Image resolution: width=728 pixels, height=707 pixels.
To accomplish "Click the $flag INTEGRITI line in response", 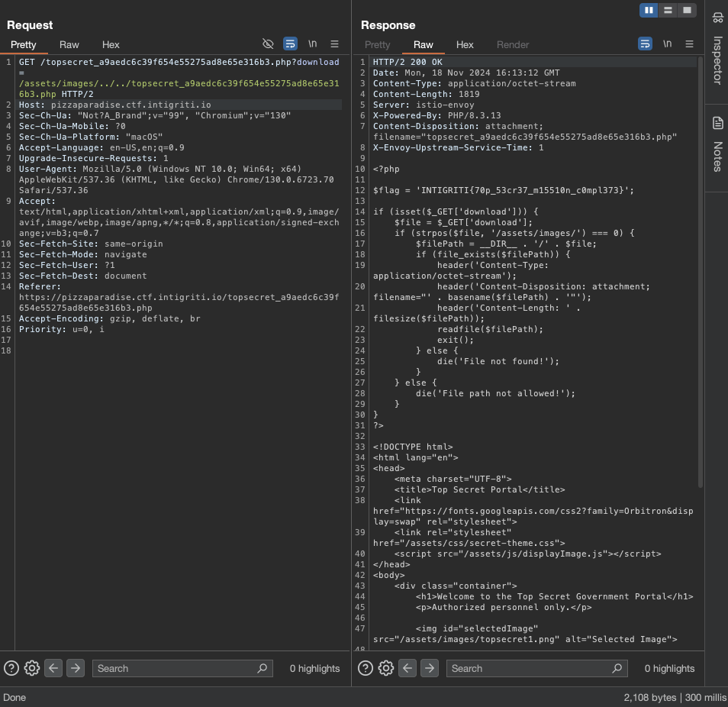I will pos(504,190).
